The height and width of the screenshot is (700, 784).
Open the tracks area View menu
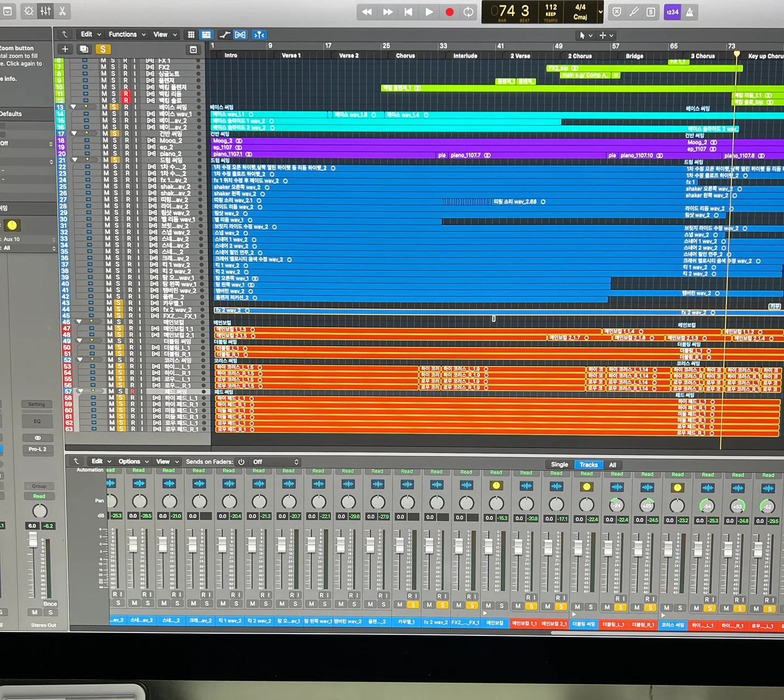point(165,35)
